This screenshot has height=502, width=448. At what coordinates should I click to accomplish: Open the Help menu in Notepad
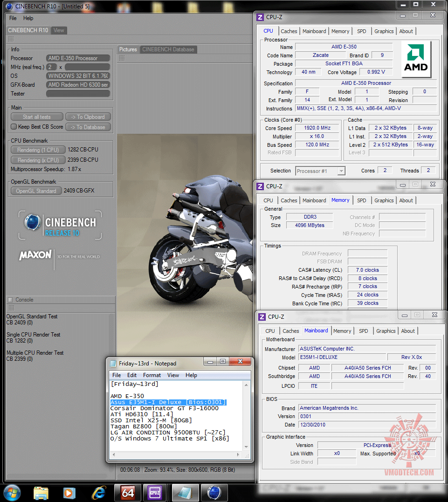(191, 375)
